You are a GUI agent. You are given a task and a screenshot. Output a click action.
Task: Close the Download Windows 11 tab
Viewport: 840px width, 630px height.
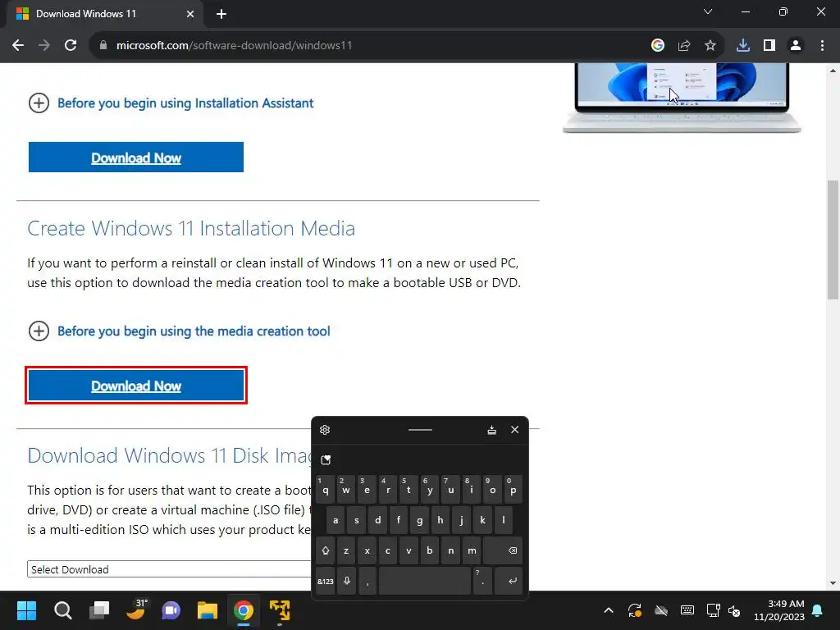pos(190,15)
